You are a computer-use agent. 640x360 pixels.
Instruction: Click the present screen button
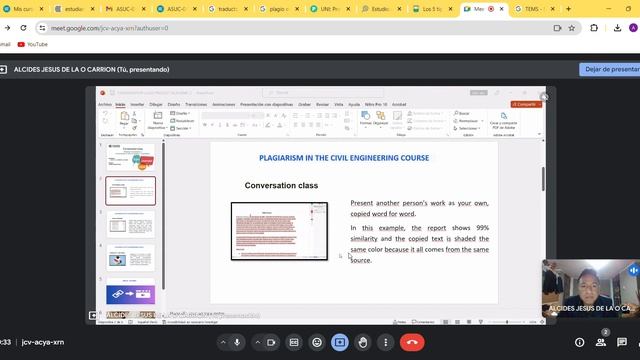pyautogui.click(x=340, y=342)
